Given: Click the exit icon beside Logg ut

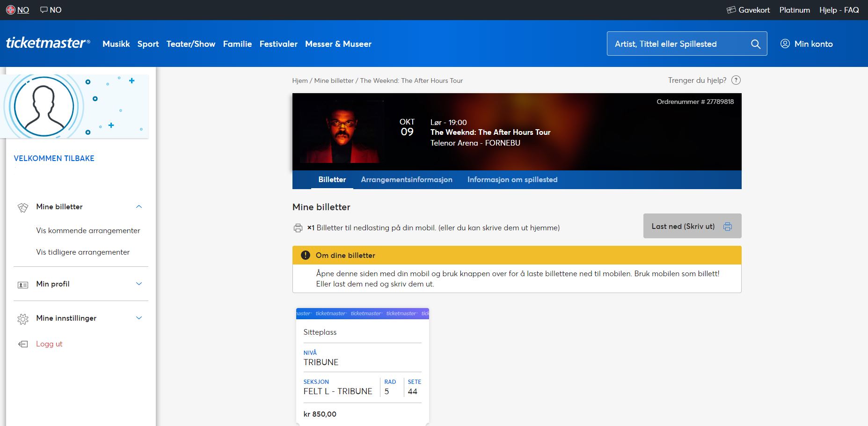Looking at the screenshot, I should [x=22, y=344].
